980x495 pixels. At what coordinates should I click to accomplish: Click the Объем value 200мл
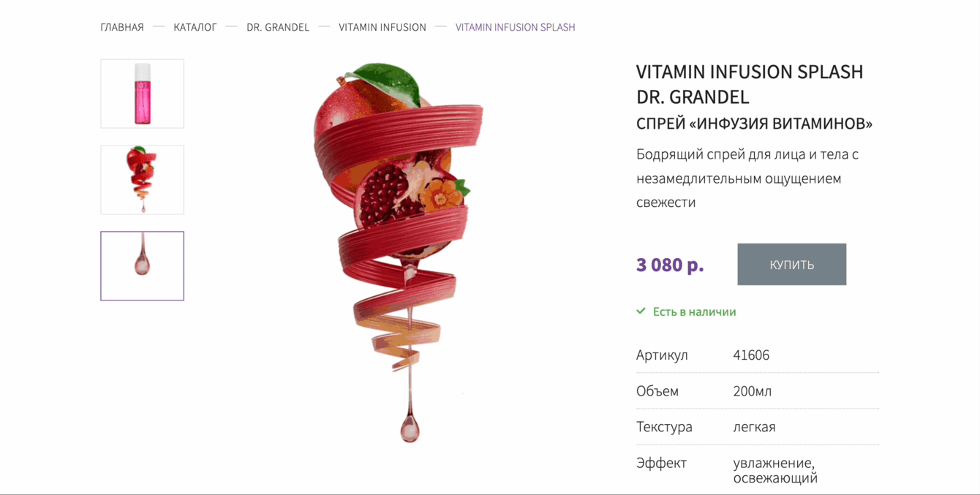point(753,391)
